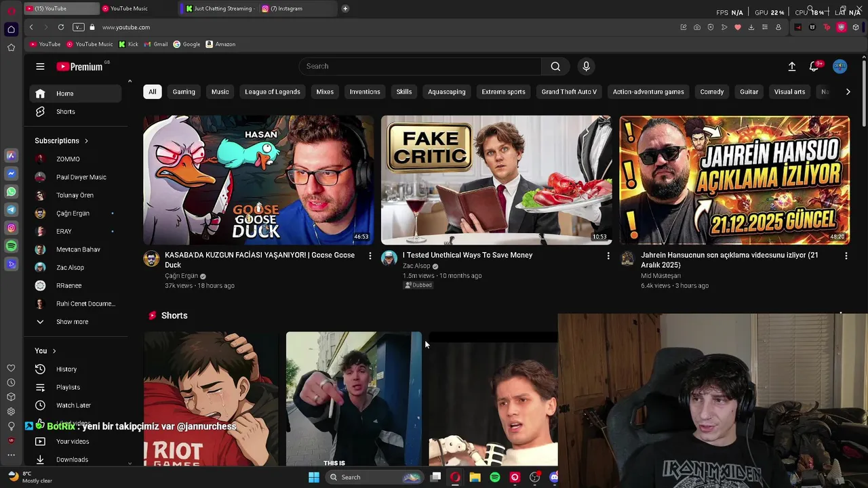Viewport: 868px width, 488px height.
Task: Go back with the browser back arrow
Action: (31, 27)
